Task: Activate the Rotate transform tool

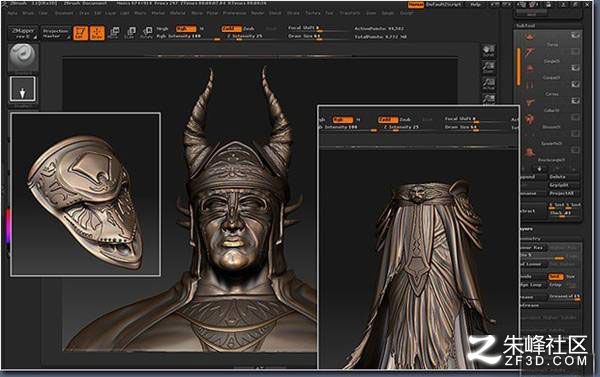Action: (147, 33)
